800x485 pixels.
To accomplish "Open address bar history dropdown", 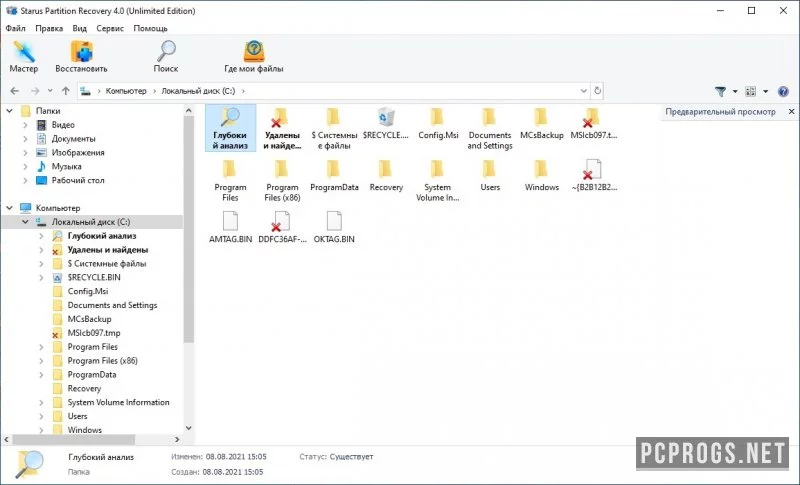I will point(584,91).
